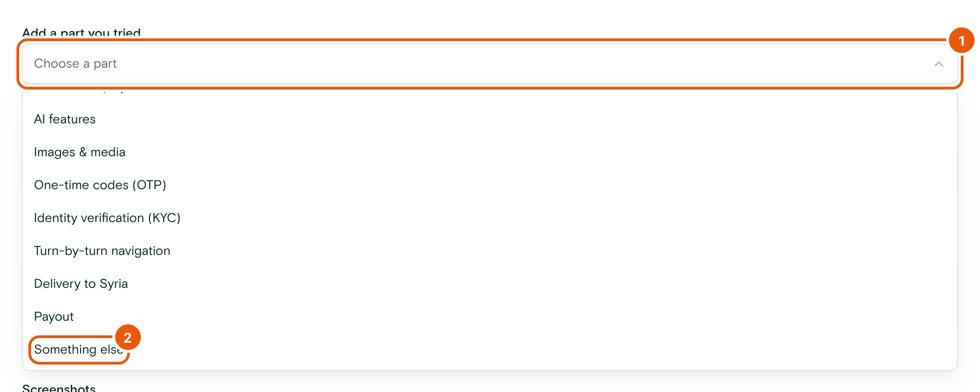Collapse the part list with the chevron
Image resolution: width=980 pixels, height=392 pixels.
(938, 64)
